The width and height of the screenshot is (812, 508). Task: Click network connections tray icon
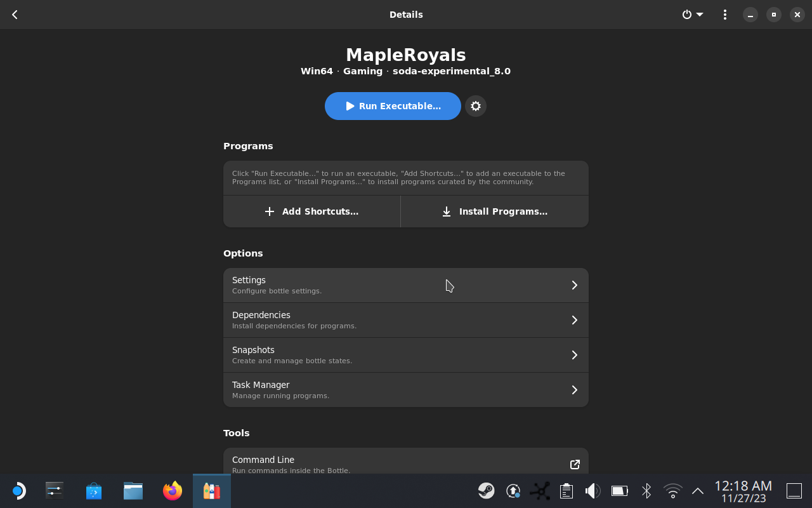[x=540, y=491]
